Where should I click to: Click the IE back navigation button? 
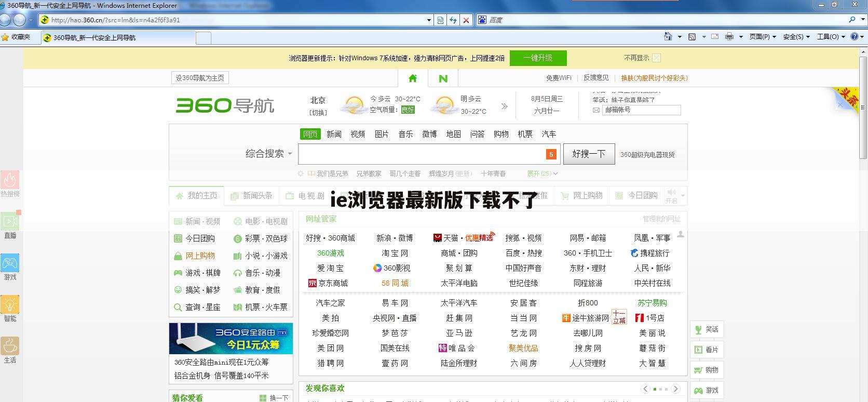(x=5, y=20)
